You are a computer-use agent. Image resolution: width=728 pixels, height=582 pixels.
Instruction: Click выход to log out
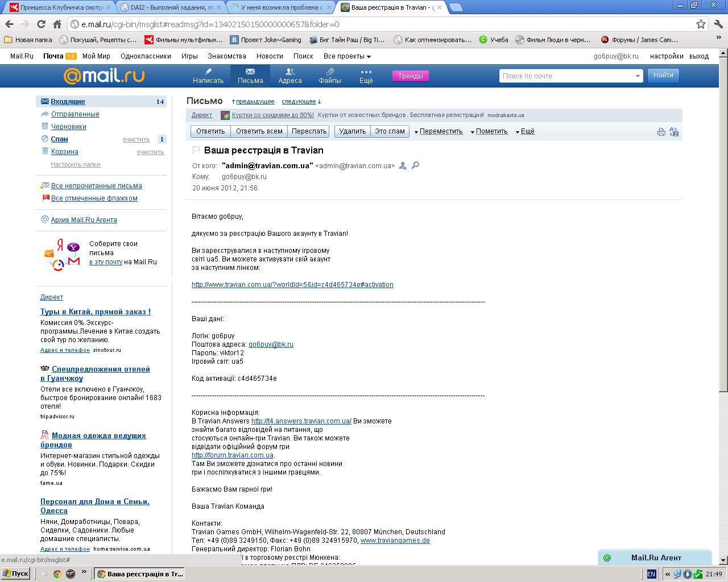point(699,56)
